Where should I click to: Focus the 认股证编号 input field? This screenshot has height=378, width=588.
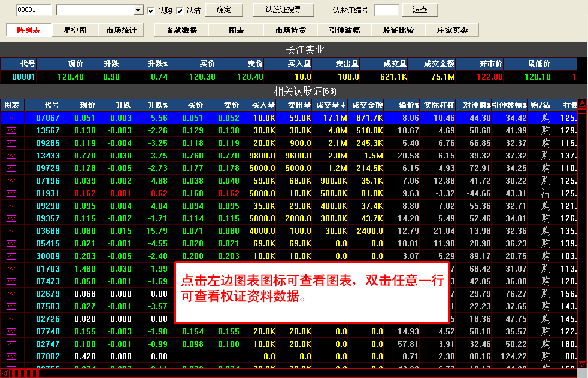[x=386, y=10]
